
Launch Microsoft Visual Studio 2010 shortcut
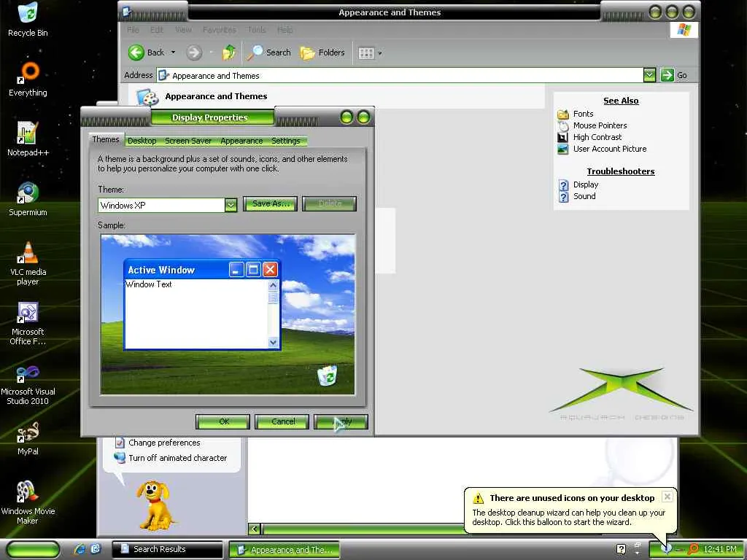point(28,384)
